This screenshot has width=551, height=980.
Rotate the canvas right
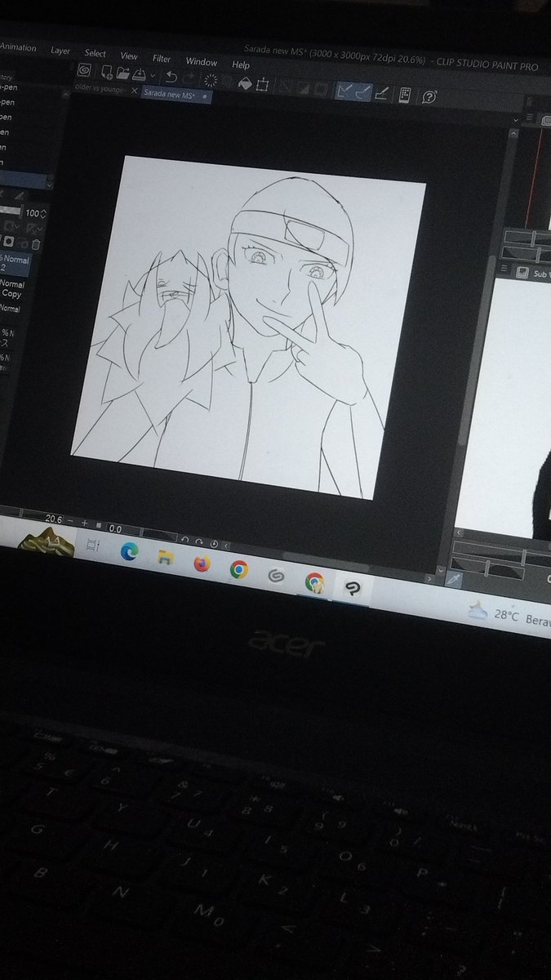click(x=199, y=541)
